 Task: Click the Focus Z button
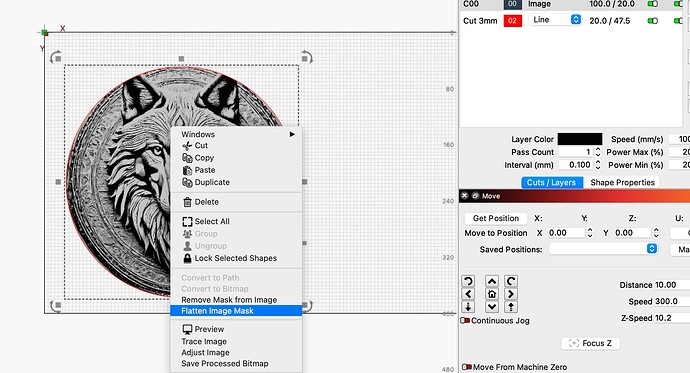click(591, 343)
